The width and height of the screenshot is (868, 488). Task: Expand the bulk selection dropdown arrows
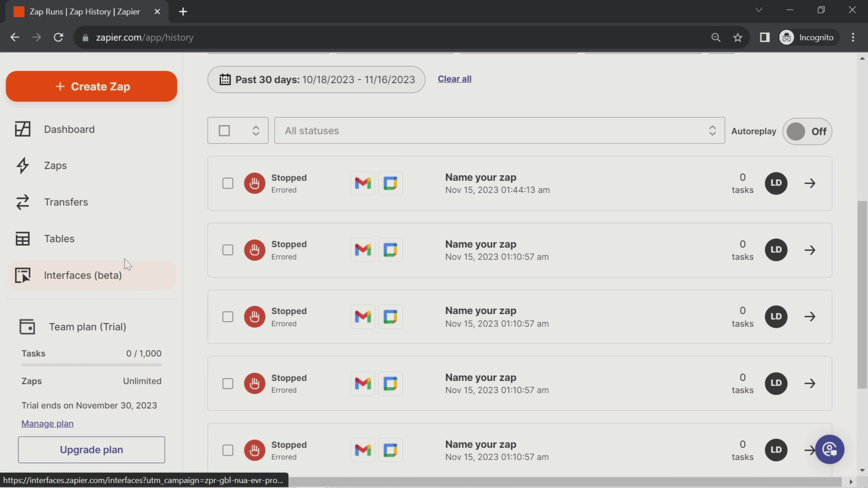256,131
